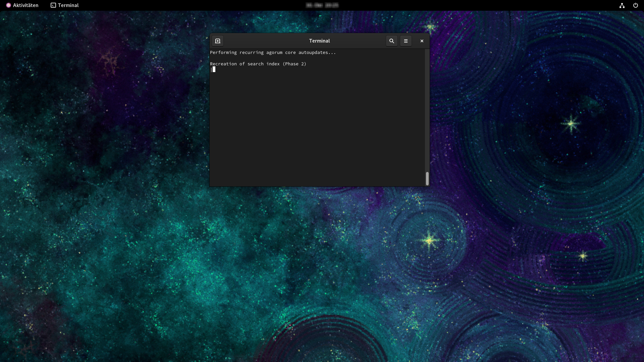This screenshot has height=362, width=644.
Task: Click the line 'Recreation of search index (Phase 2)'
Action: (x=258, y=64)
